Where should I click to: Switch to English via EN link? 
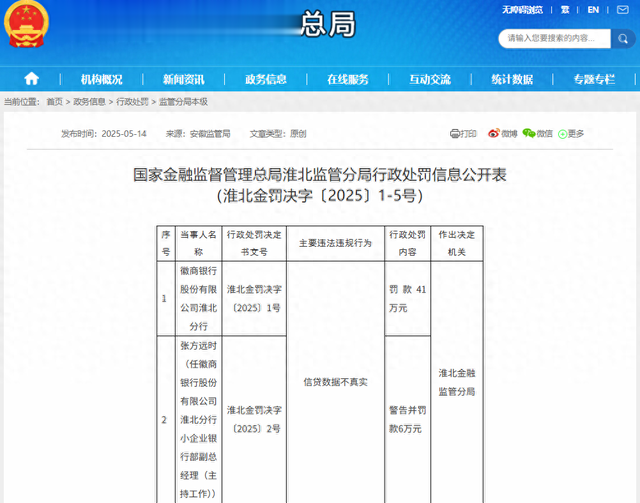593,10
